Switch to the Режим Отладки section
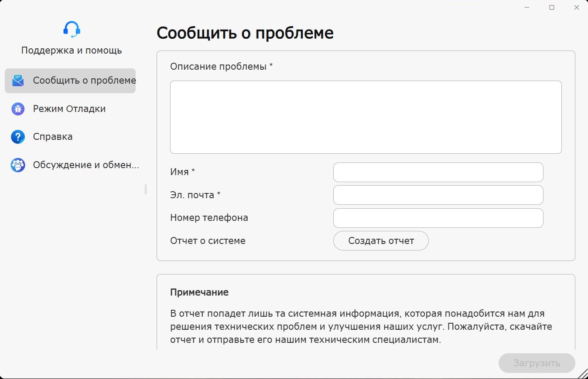Screen dimensions: 588x379 69,109
